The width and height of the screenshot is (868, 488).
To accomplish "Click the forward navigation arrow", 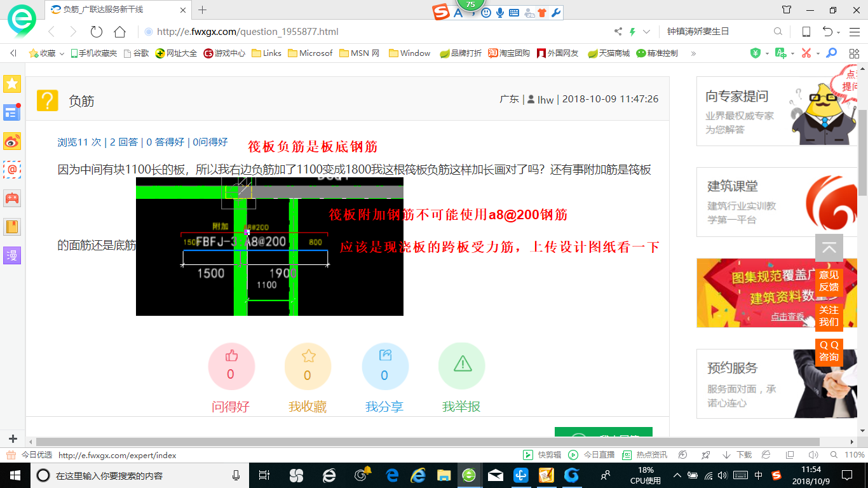I will 73,32.
